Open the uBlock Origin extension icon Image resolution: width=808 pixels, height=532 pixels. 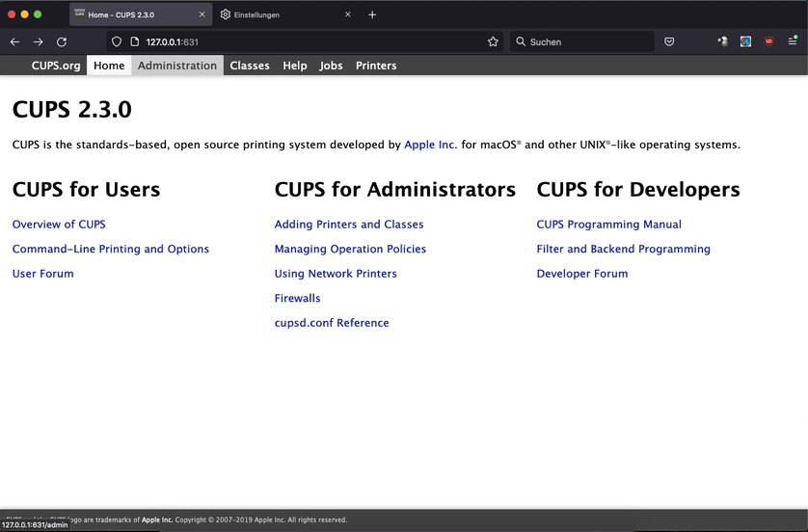click(x=768, y=41)
